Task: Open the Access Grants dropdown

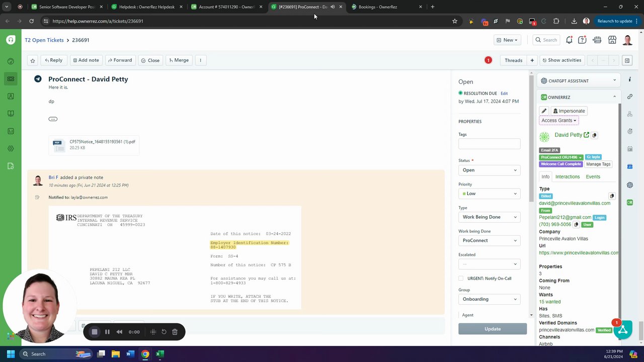Action: pos(558,121)
